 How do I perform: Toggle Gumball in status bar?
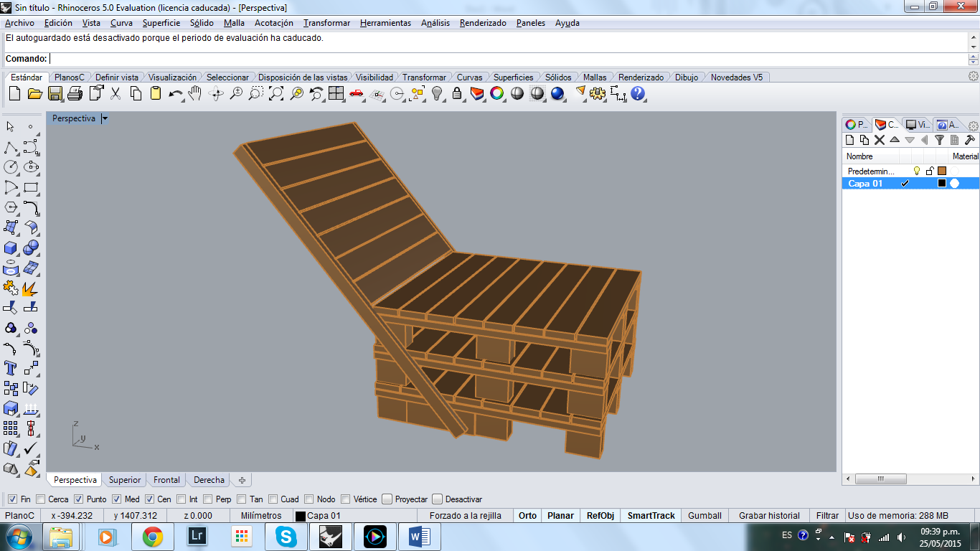point(705,516)
